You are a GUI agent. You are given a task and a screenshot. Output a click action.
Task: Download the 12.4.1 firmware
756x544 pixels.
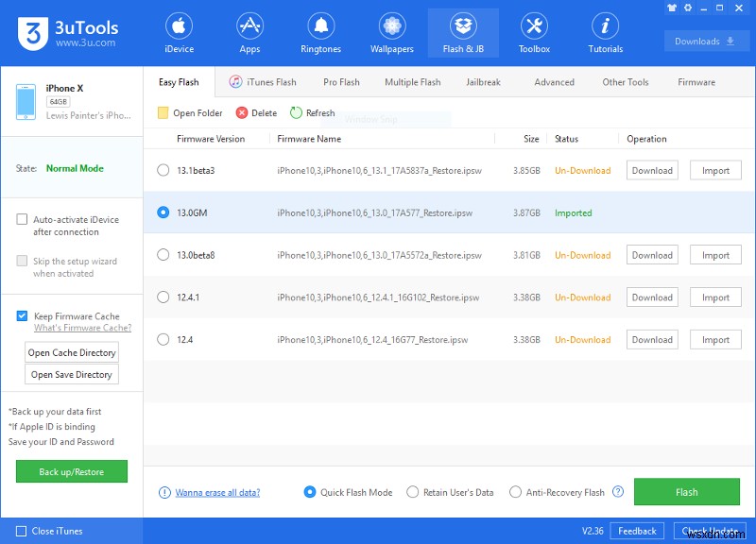coord(652,297)
